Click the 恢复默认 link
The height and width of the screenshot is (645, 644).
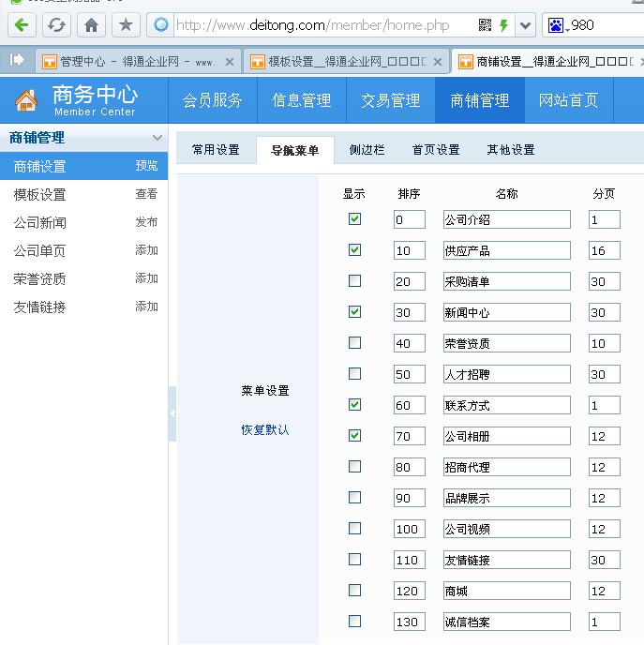pyautogui.click(x=265, y=430)
